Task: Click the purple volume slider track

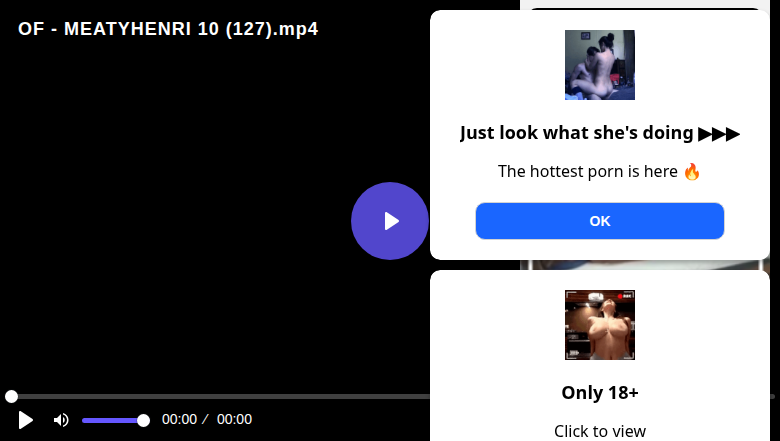Action: pyautogui.click(x=112, y=421)
